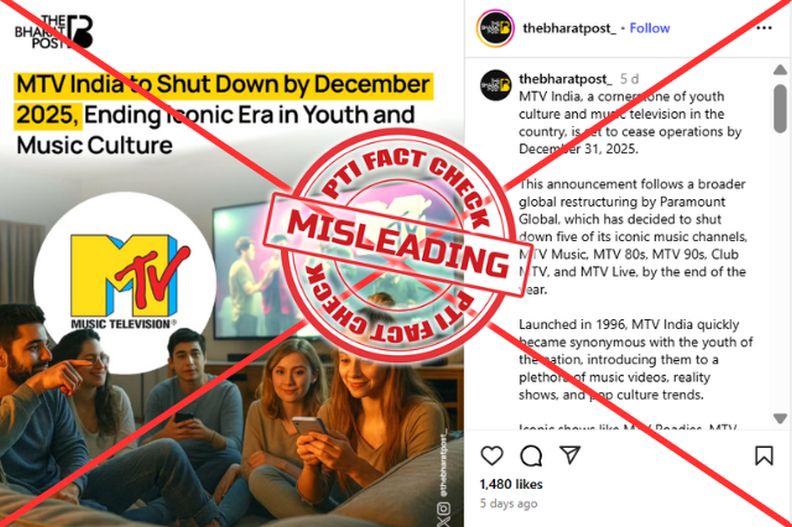Open thebharatpost_ username in header
The image size is (792, 527).
click(x=569, y=28)
